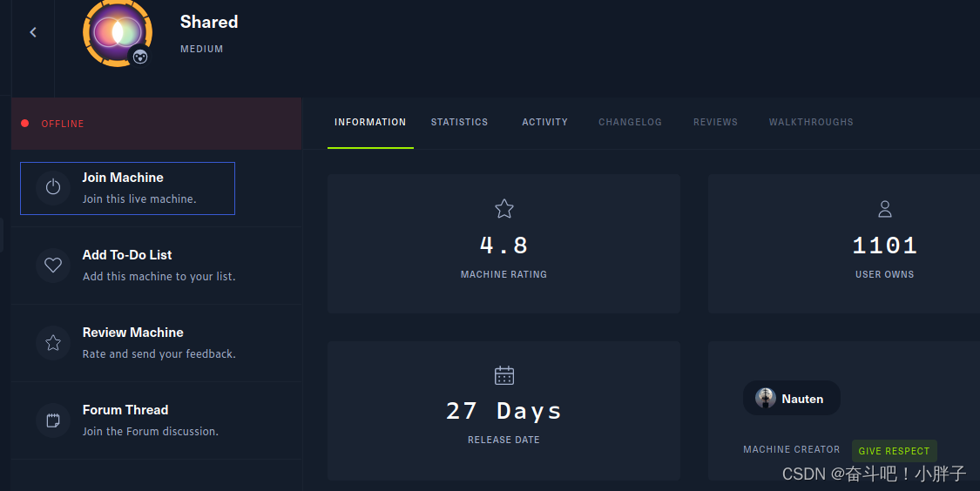Give respect to the machine creator
This screenshot has height=491, width=980.
[894, 450]
